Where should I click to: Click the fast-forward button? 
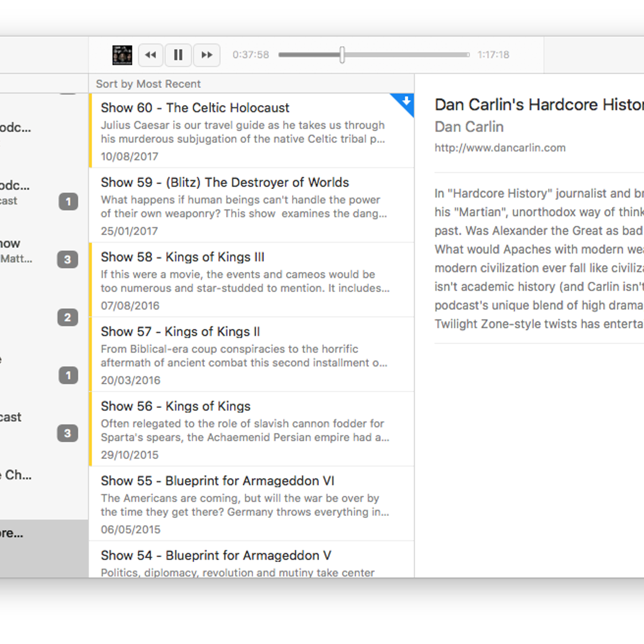pos(207,55)
